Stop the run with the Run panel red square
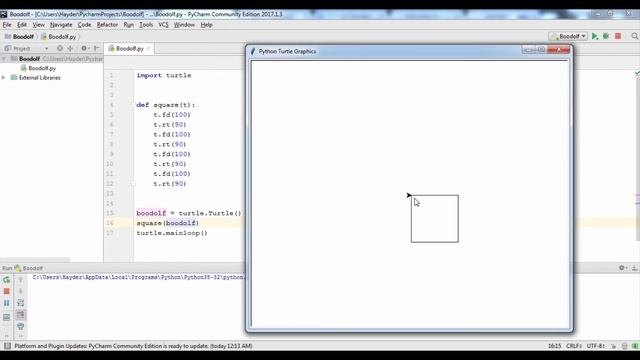This screenshot has height=360, width=640. pyautogui.click(x=7, y=291)
